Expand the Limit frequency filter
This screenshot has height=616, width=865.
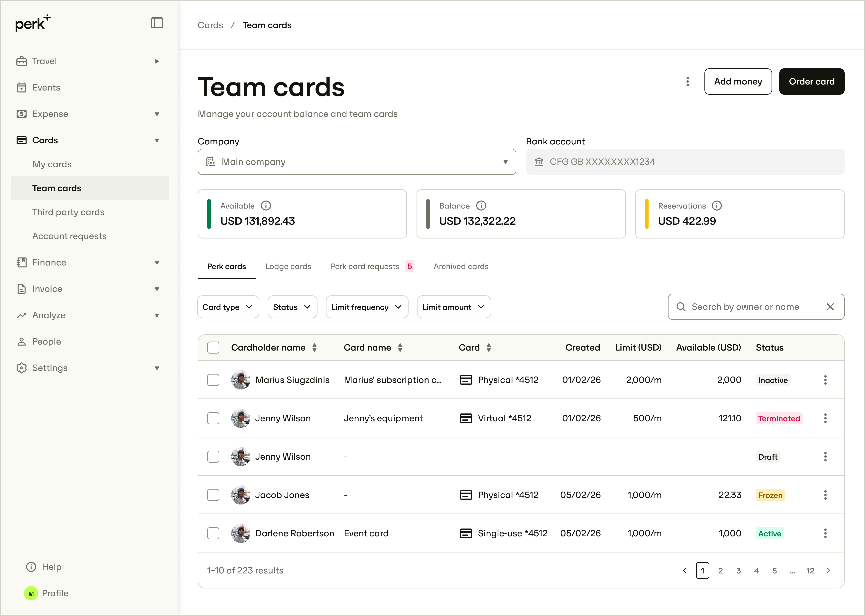367,307
